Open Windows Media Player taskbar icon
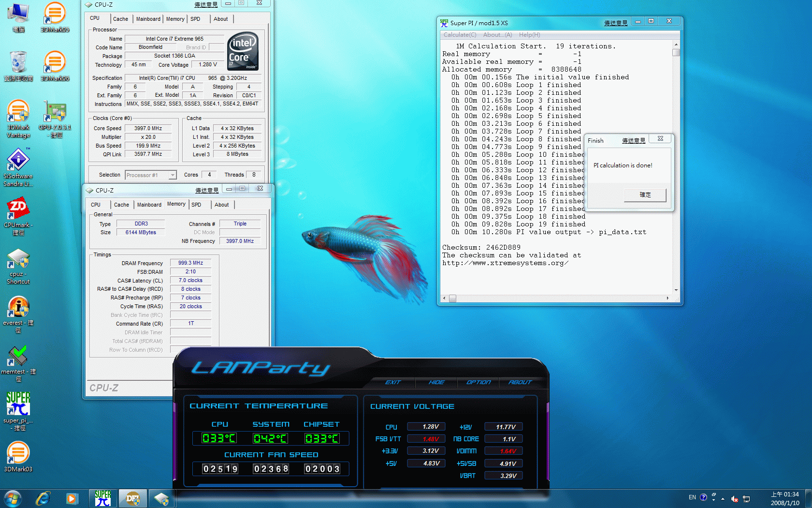The width and height of the screenshot is (812, 508). 72,498
